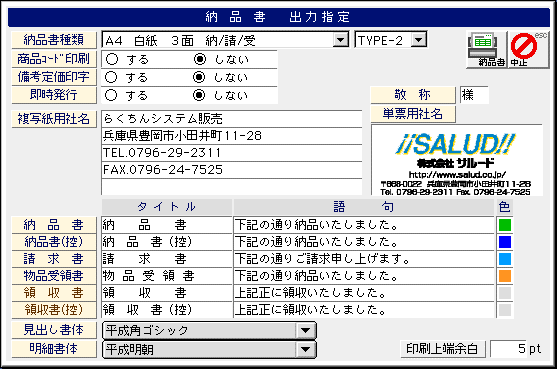Select しない for 備考定価印字

tap(199, 77)
